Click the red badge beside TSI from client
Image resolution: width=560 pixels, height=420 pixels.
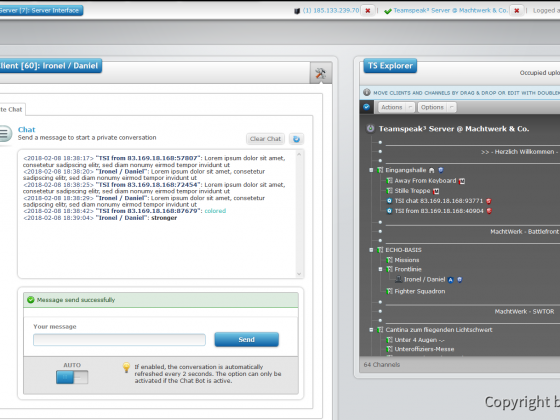[489, 211]
